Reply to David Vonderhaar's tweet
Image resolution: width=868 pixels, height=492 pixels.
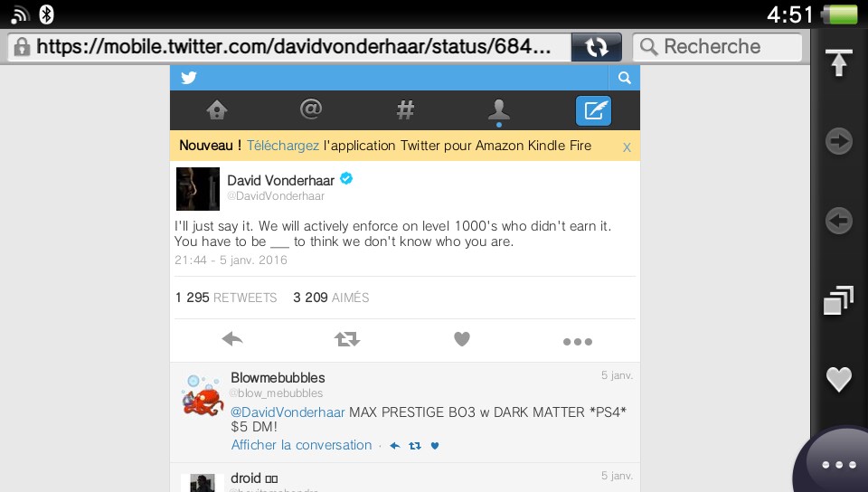coord(232,338)
